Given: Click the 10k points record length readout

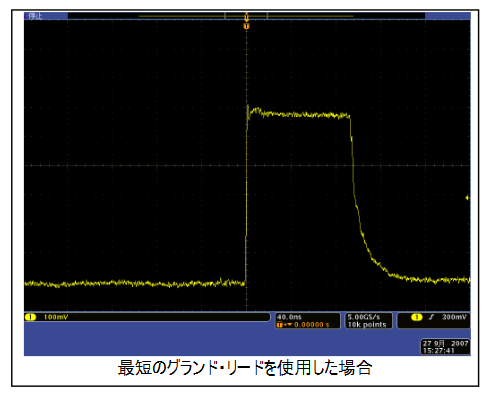Looking at the screenshot, I should tap(367, 325).
